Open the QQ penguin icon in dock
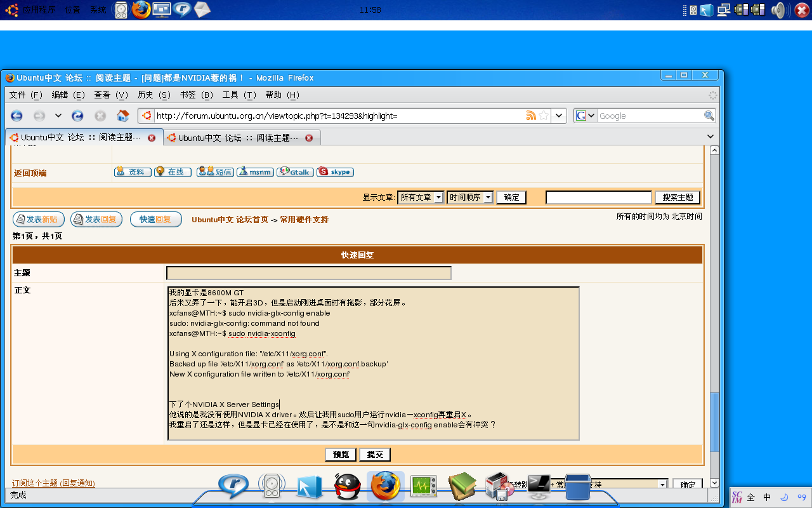812x508 pixels. (346, 487)
